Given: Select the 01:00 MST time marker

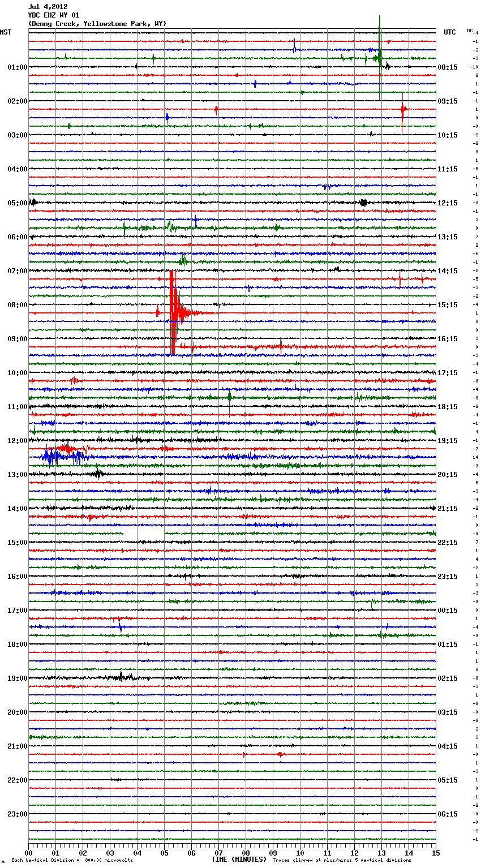Looking at the screenshot, I should tap(17, 67).
